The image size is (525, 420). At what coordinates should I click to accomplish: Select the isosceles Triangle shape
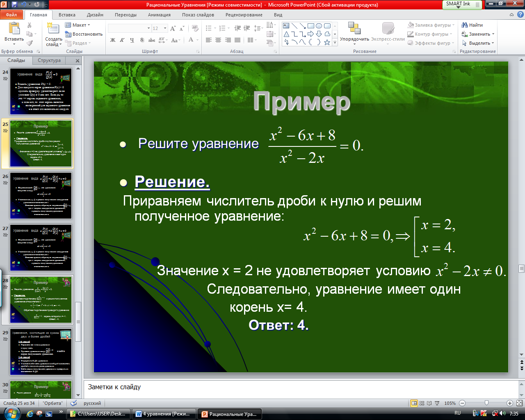pyautogui.click(x=286, y=34)
